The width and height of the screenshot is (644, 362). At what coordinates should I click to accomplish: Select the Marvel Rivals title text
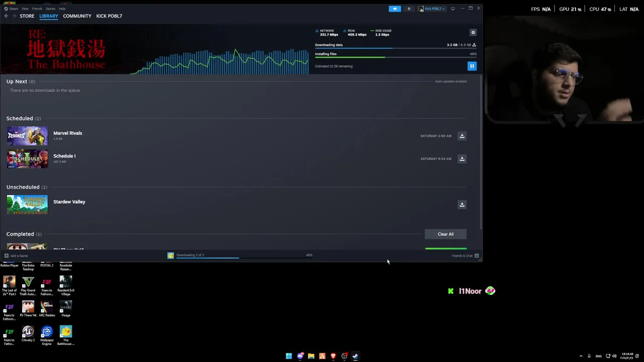click(x=67, y=133)
